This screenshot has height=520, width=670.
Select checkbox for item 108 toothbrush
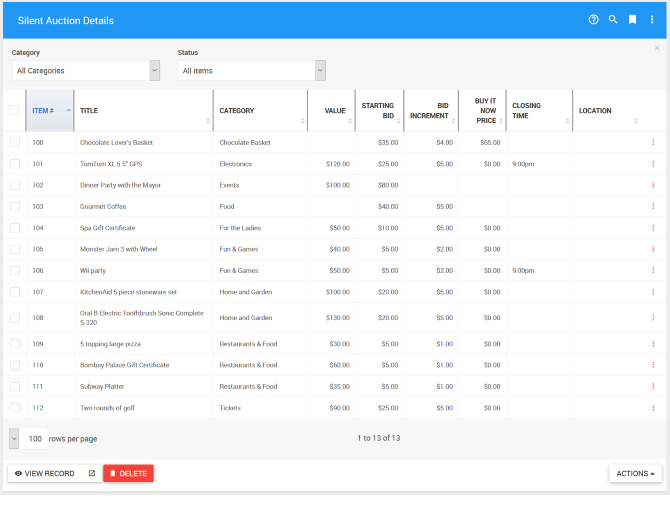coord(15,318)
